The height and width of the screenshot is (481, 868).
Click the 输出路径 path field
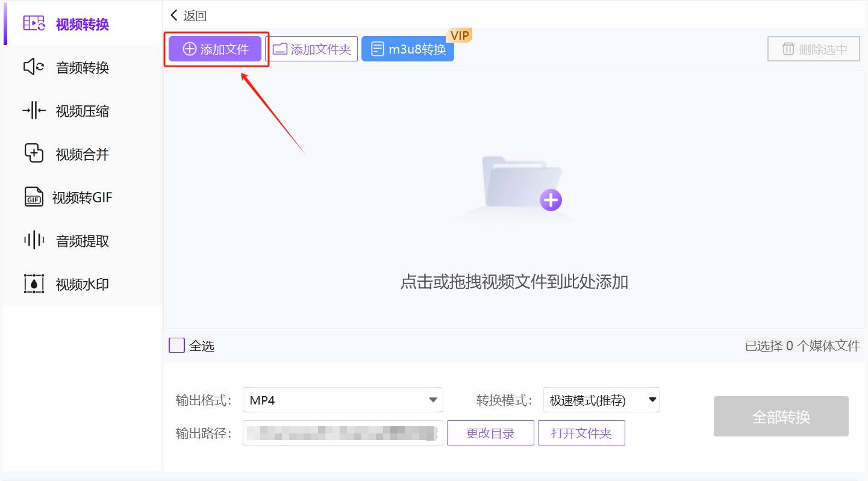[342, 433]
